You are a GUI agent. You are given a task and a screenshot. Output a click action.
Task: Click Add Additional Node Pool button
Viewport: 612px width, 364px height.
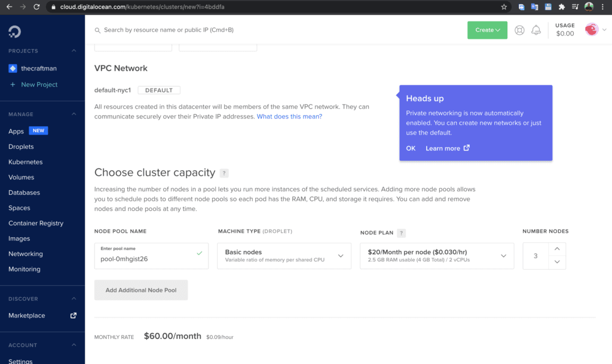click(x=141, y=290)
